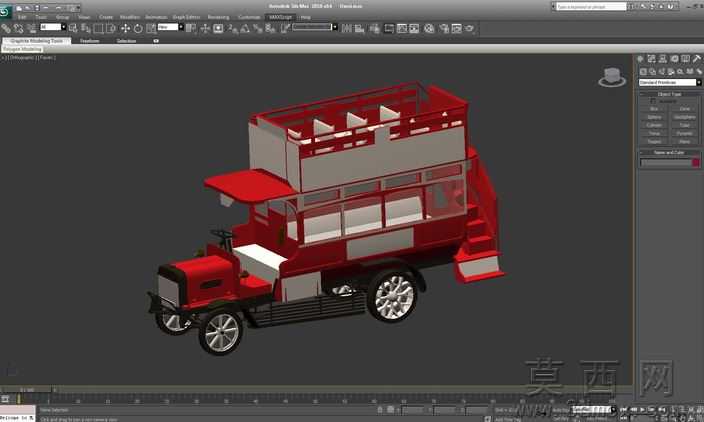Activate the Select and Rotate tool
Image resolution: width=704 pixels, height=422 pixels.
[138, 28]
